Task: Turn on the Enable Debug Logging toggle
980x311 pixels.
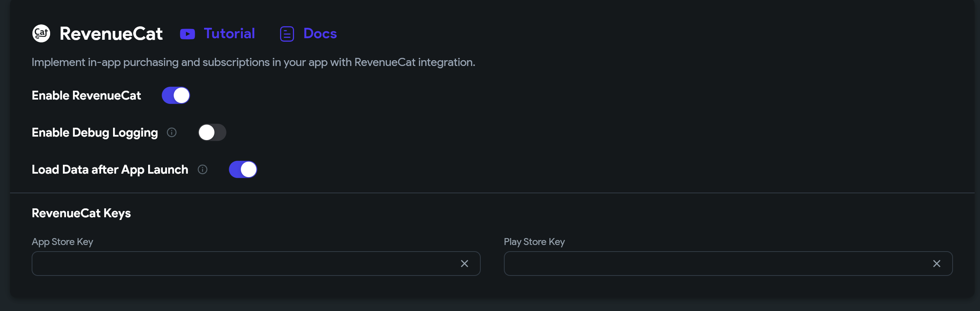Action: click(x=212, y=132)
